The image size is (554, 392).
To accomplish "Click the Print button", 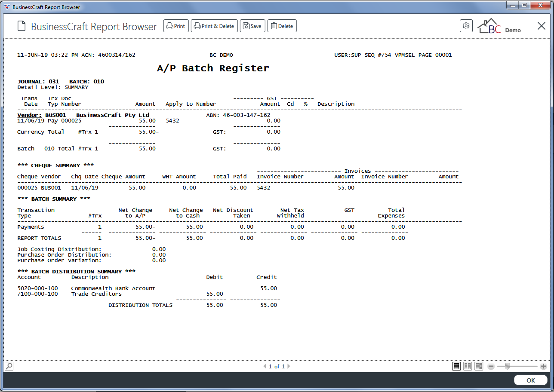I will [x=176, y=26].
